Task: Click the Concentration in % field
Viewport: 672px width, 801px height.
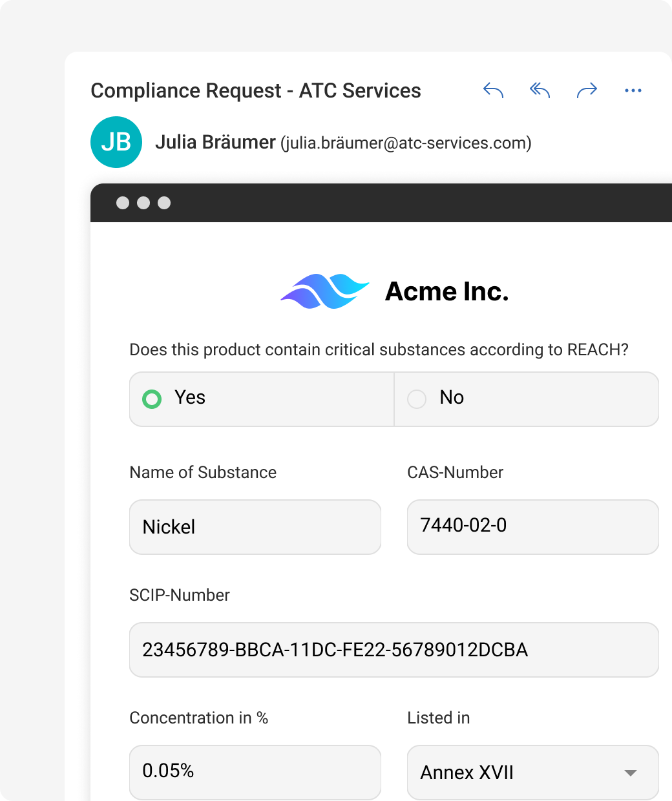Action: coord(255,773)
